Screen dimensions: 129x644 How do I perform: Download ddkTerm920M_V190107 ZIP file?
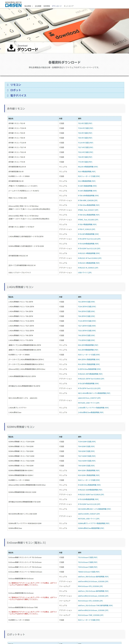pos(89,514)
